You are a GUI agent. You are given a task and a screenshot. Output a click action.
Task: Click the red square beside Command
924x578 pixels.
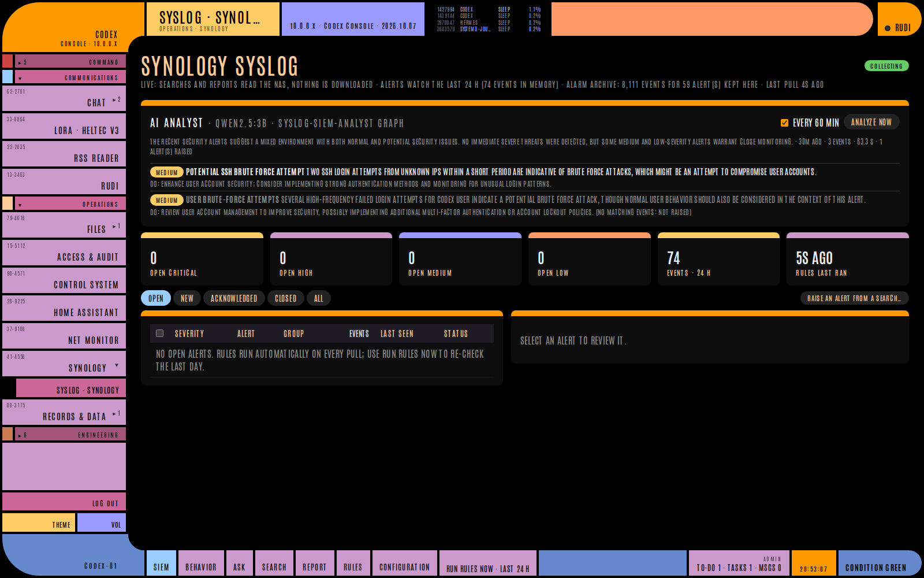coord(8,61)
